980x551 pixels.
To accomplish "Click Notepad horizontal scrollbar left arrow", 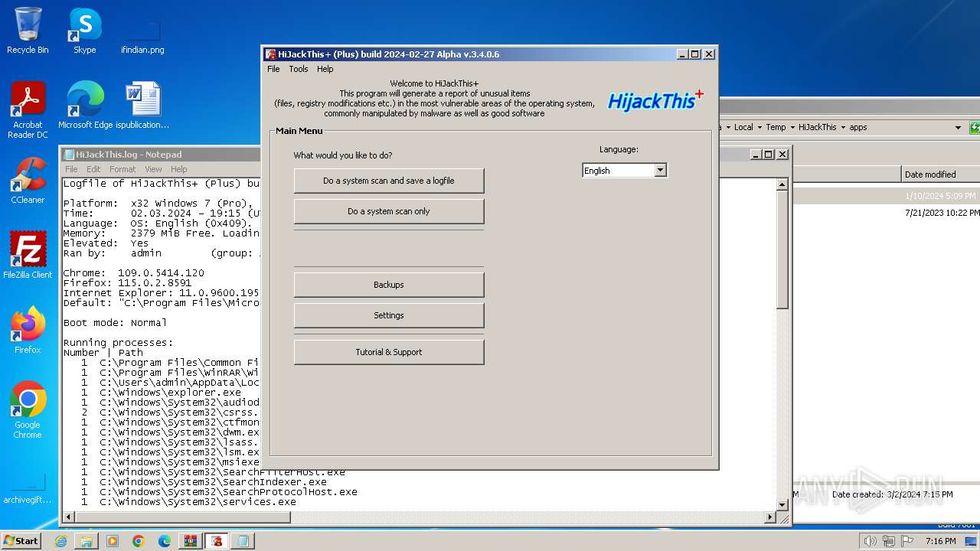I will click(69, 517).
